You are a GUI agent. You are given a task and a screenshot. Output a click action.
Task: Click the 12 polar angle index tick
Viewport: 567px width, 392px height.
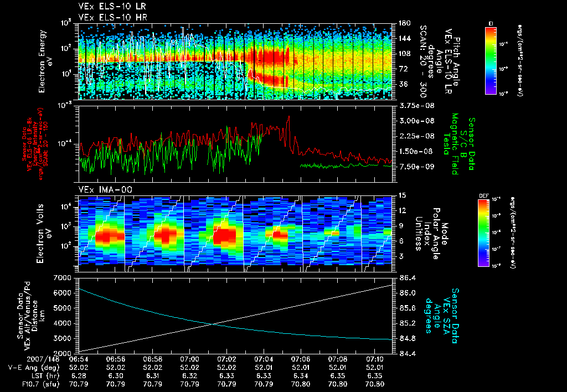(x=402, y=210)
